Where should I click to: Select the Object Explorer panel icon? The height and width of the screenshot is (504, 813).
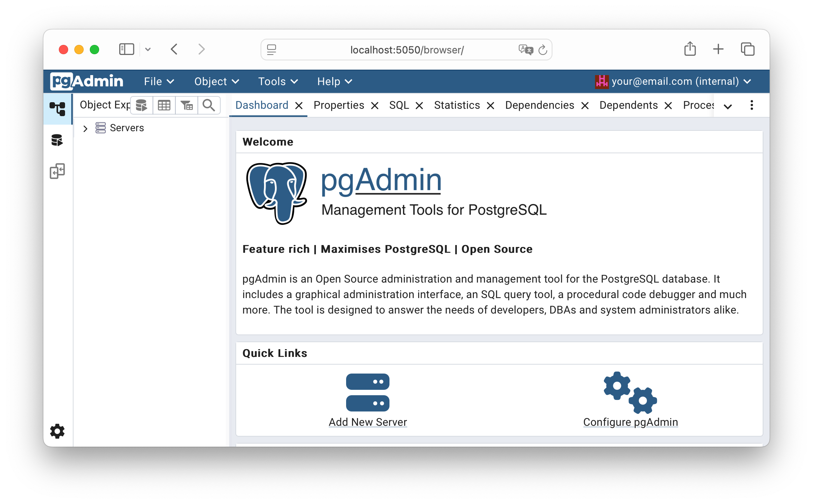[58, 109]
